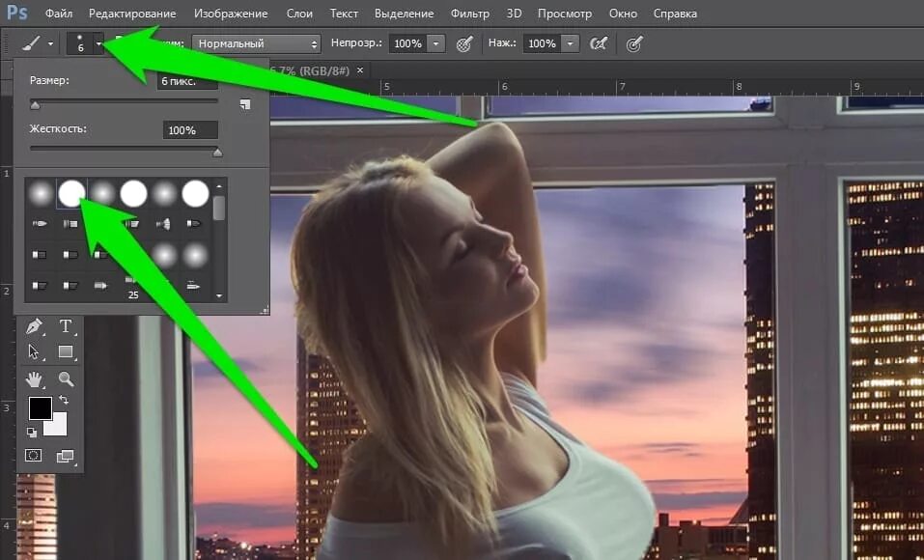Viewport: 924px width, 560px height.
Task: Change the screen mode
Action: click(66, 457)
